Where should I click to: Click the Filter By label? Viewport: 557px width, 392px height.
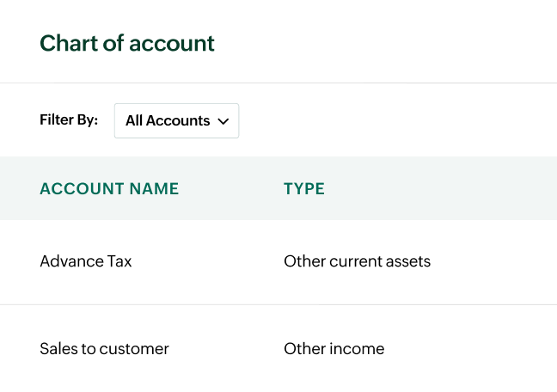pyautogui.click(x=69, y=119)
